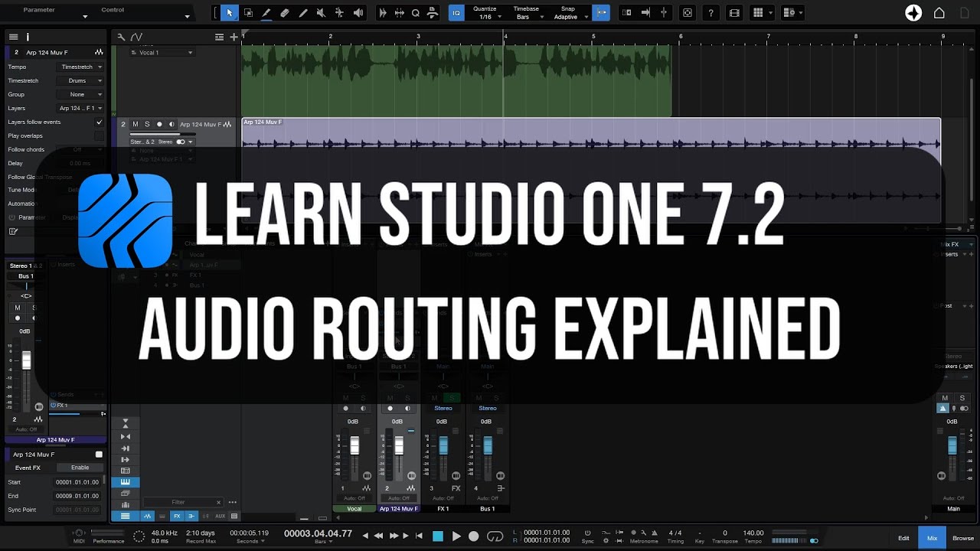The width and height of the screenshot is (980, 551).
Task: Solo the Arp 124 Muv F track
Action: 147,124
